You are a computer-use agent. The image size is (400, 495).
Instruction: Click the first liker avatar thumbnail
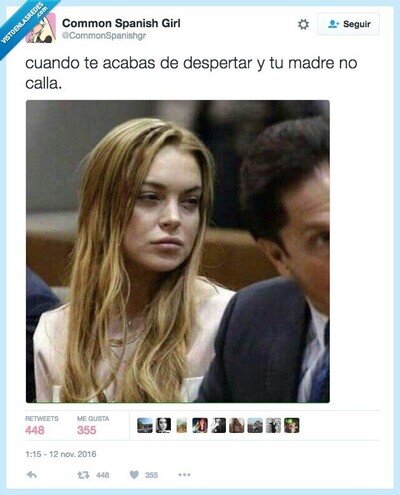click(145, 425)
